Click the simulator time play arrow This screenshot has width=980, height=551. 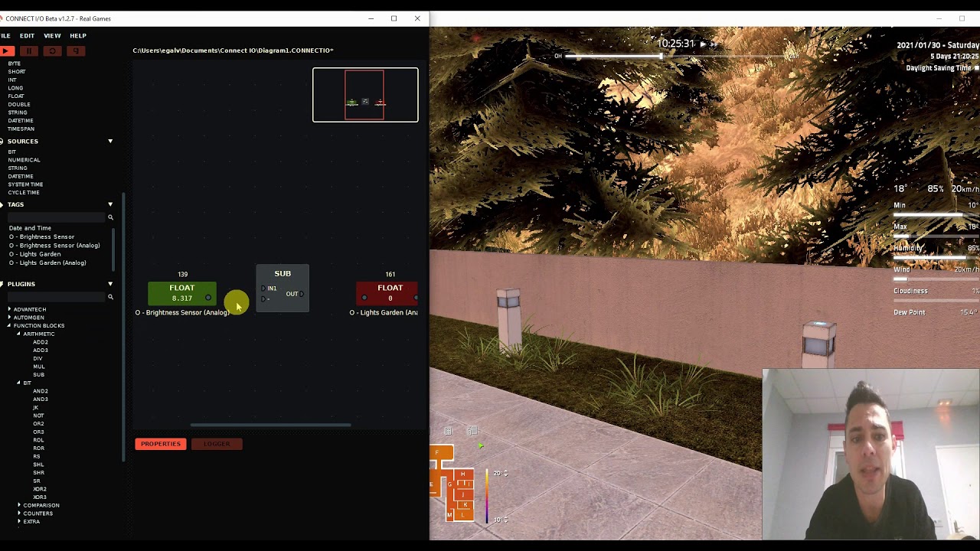702,44
